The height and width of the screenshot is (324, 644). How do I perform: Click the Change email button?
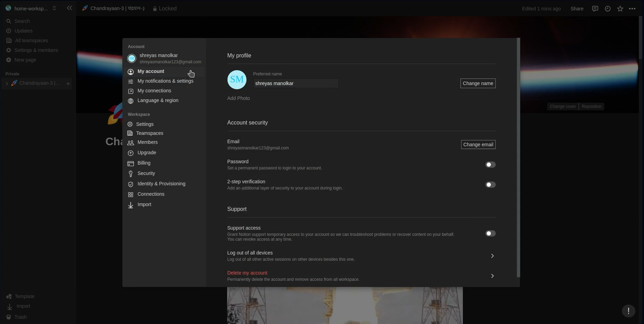tap(478, 145)
